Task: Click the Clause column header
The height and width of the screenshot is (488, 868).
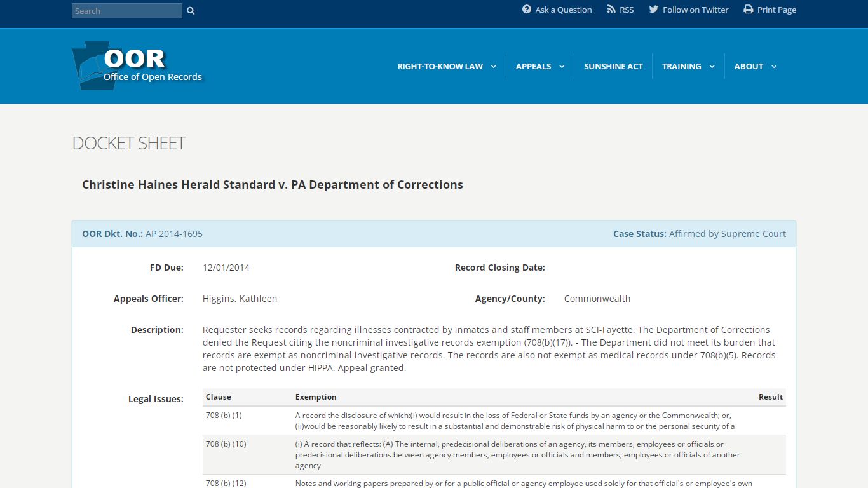Action: [x=219, y=397]
